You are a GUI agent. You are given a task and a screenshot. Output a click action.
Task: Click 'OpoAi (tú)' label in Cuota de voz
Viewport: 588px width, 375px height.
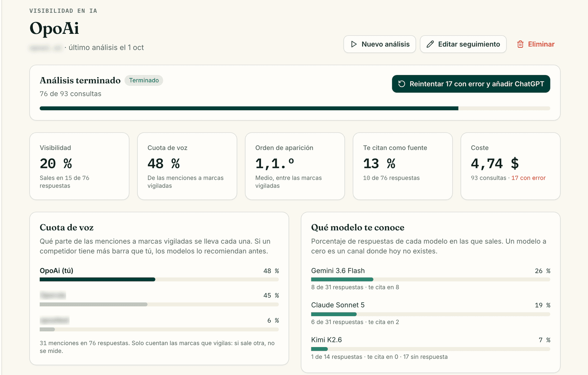tap(56, 271)
